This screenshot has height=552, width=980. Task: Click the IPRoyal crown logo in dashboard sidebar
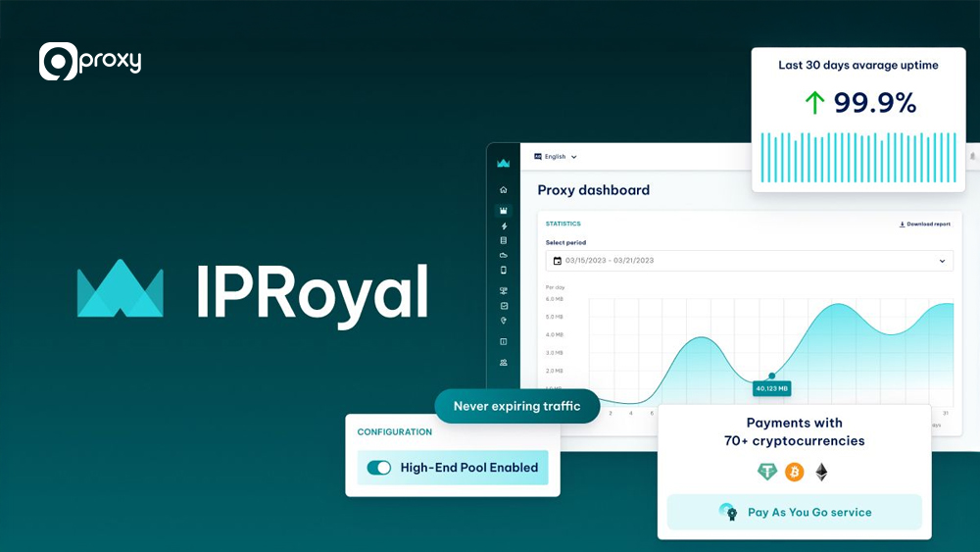coord(503,163)
